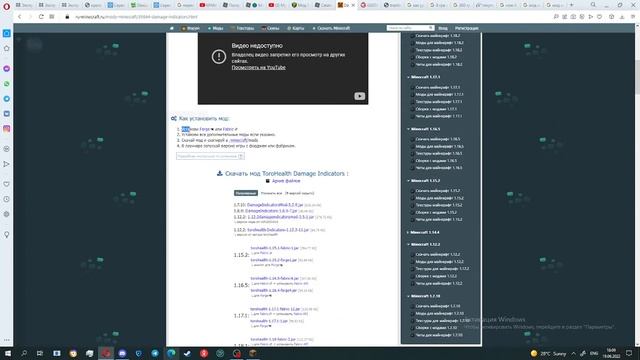The width and height of the screenshot is (640, 360).
Task: Download the 1.15.2 torohealth fabric jar
Action: [x=275, y=248]
